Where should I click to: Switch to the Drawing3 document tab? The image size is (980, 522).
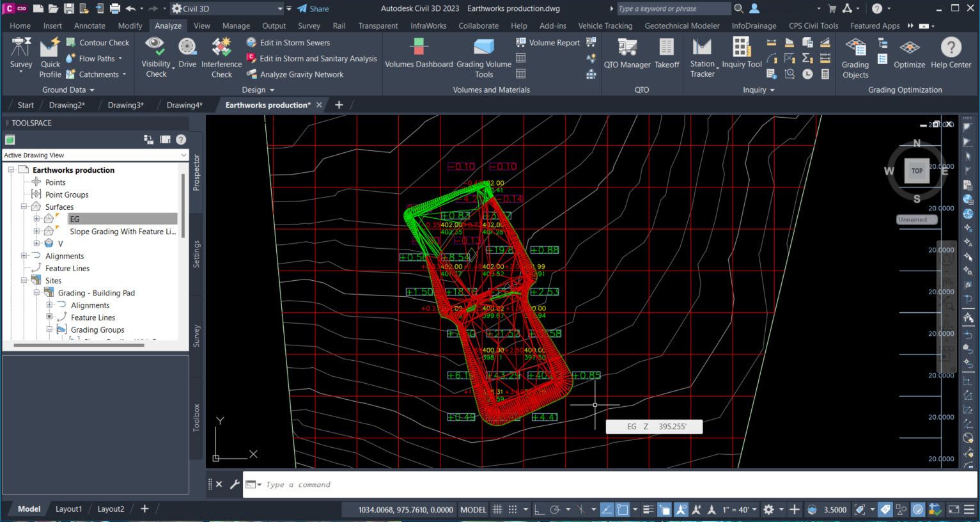coord(125,105)
